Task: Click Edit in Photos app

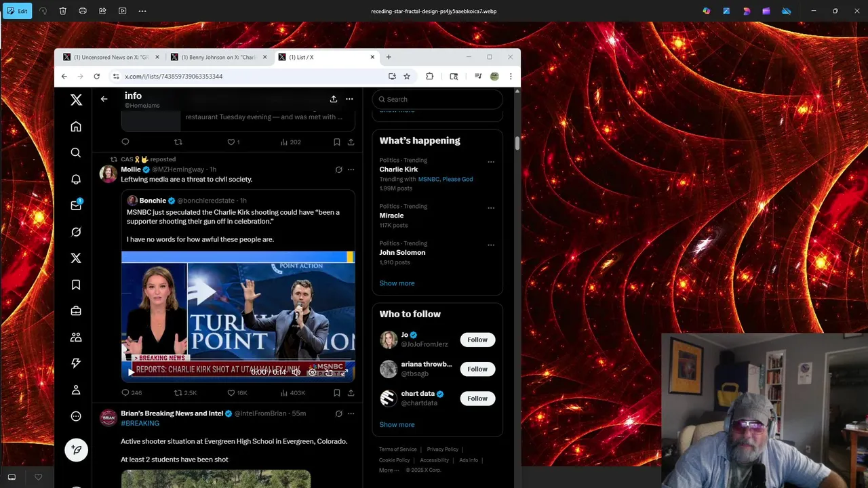Action: [x=17, y=11]
